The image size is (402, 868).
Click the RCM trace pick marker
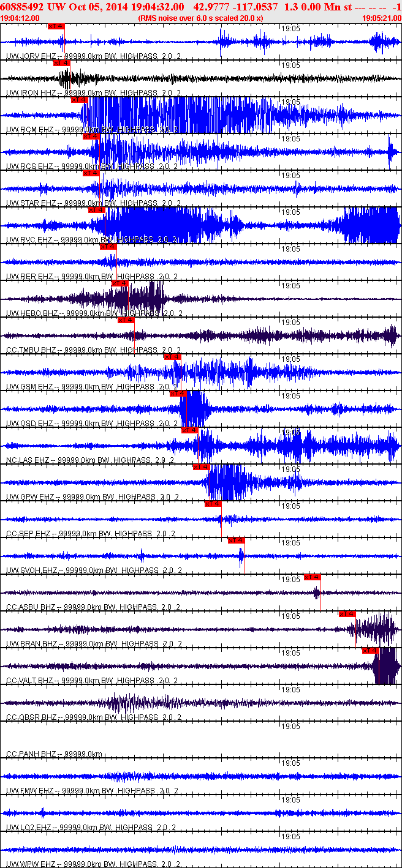point(80,100)
